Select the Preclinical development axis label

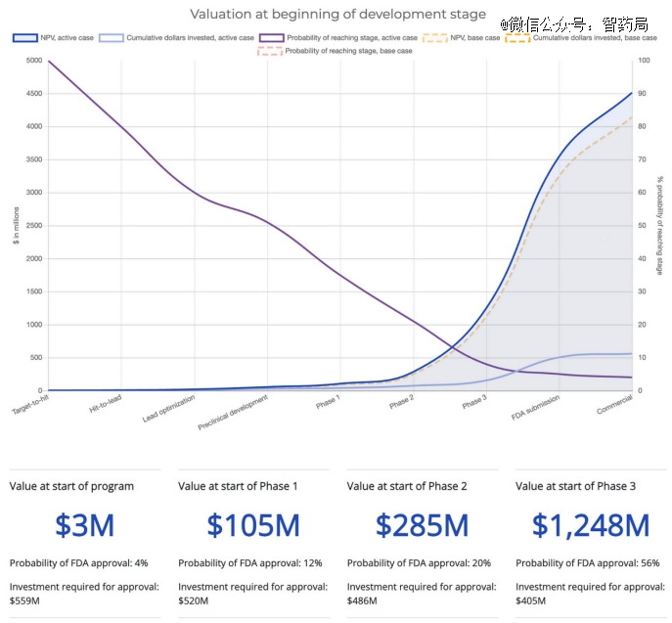(x=233, y=412)
